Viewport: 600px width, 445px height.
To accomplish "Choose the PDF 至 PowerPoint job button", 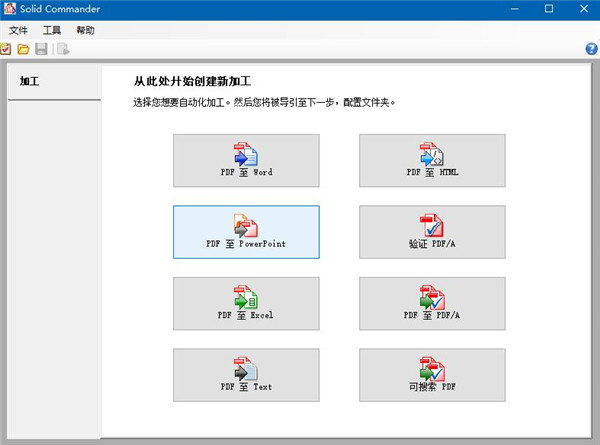I will click(246, 232).
